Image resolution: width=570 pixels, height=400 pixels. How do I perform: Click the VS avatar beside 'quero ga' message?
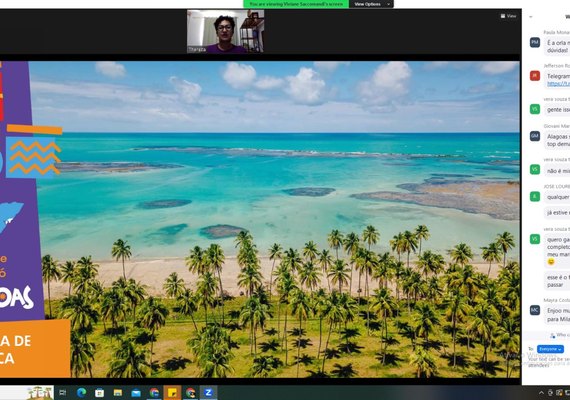[535, 239]
